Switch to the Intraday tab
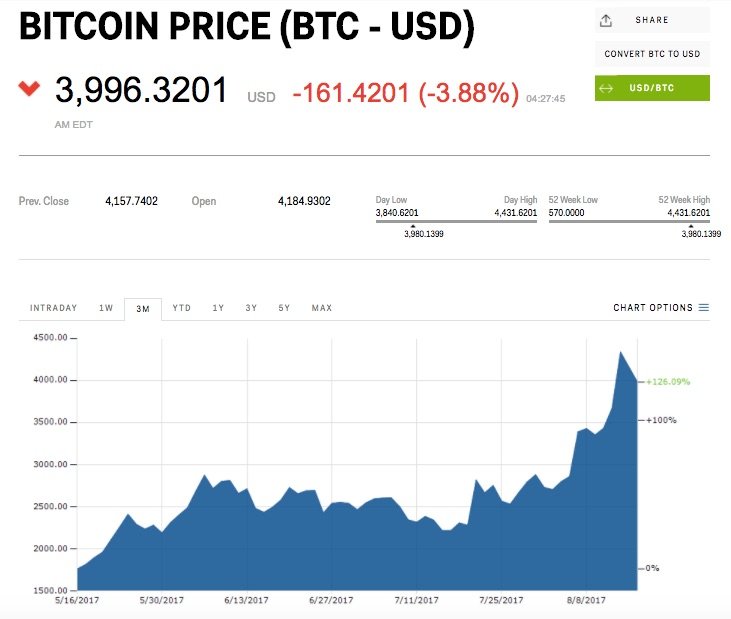The image size is (731, 619). point(53,308)
